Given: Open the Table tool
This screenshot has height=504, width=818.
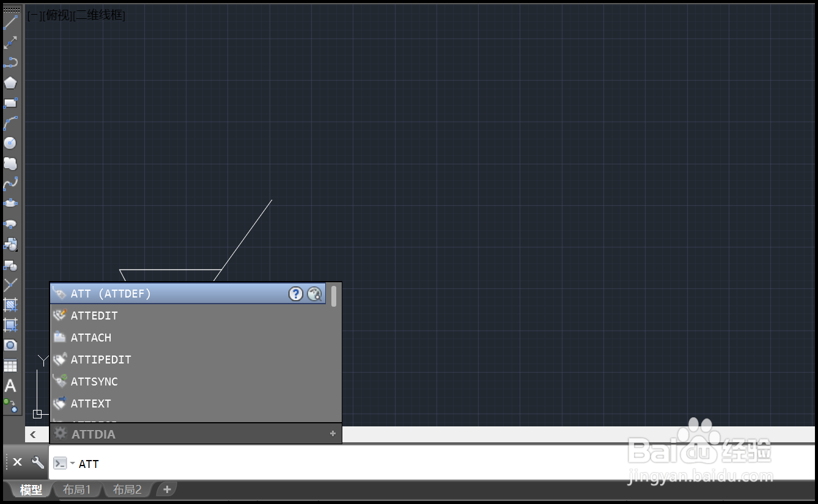Looking at the screenshot, I should pos(10,365).
